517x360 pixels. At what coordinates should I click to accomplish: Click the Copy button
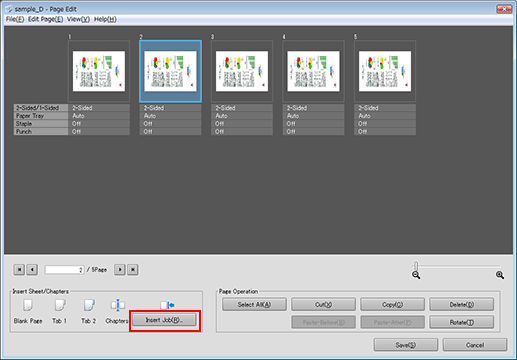pos(392,304)
